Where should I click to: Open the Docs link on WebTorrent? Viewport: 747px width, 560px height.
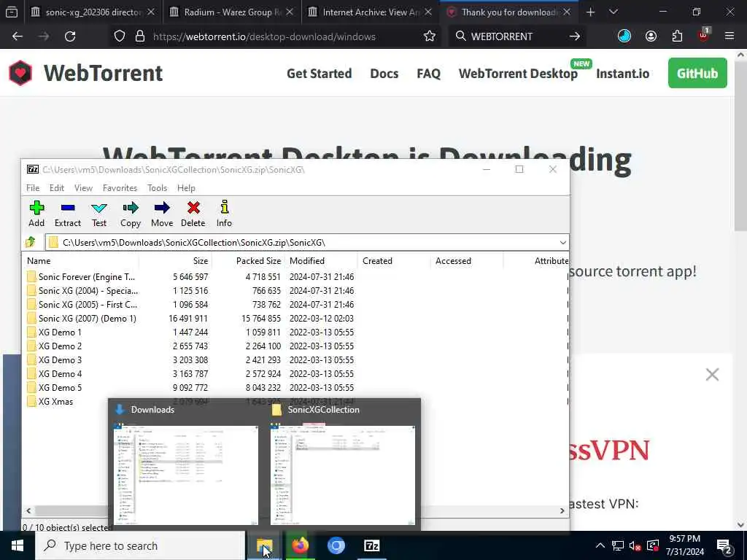coord(384,74)
